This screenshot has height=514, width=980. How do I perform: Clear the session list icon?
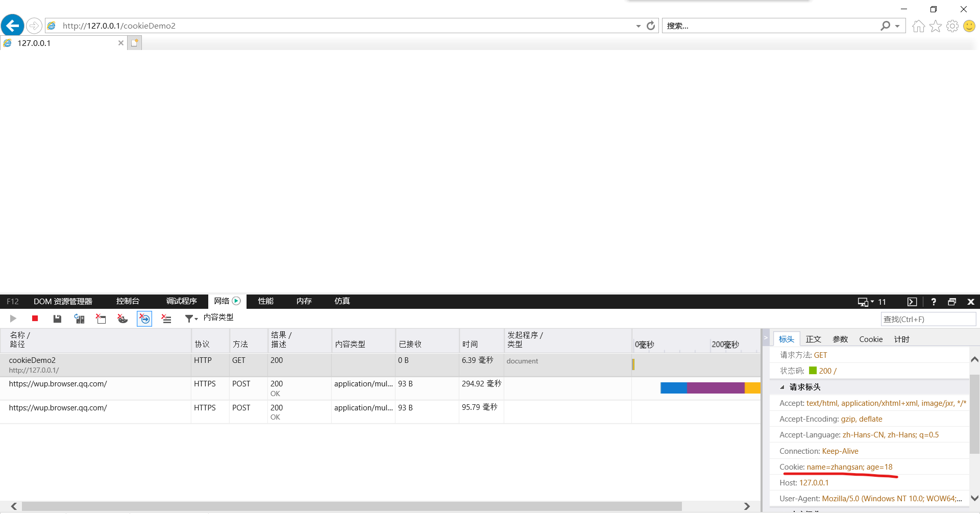166,319
